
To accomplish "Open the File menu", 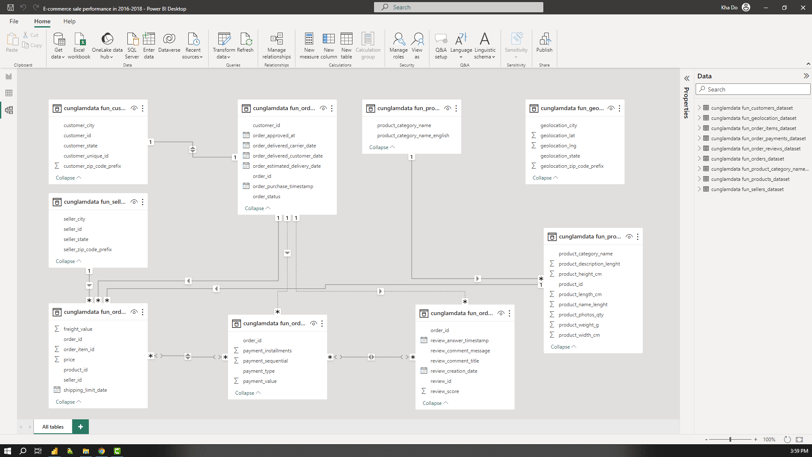I will [14, 21].
